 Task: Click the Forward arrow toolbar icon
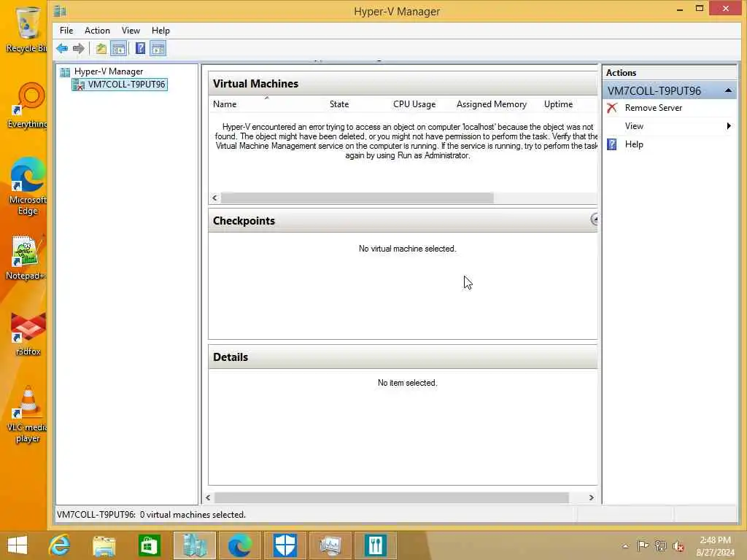79,49
